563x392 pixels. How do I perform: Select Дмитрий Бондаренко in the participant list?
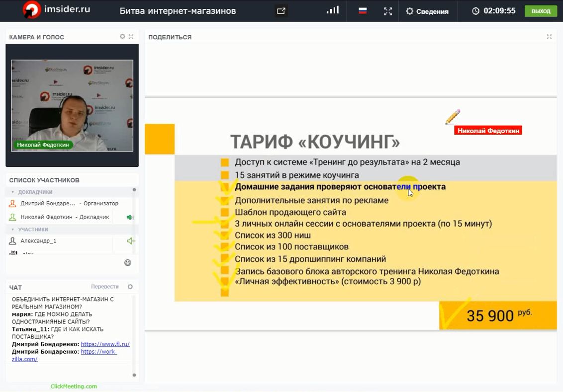pyautogui.click(x=48, y=204)
